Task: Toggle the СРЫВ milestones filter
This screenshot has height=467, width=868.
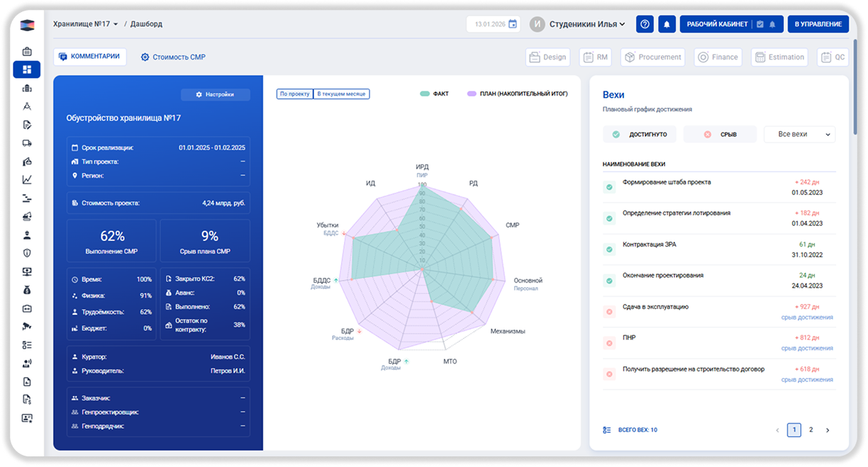Action: click(720, 134)
